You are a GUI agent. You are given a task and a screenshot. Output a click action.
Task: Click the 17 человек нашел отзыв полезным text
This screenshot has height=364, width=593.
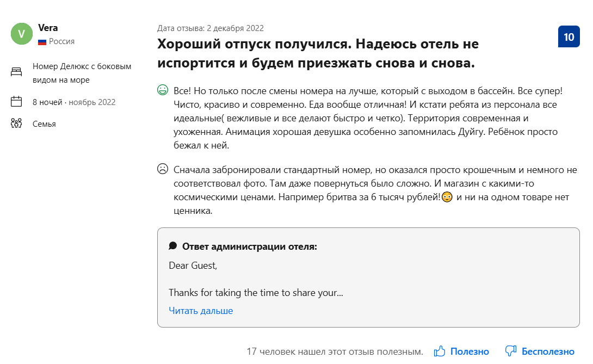tap(335, 352)
